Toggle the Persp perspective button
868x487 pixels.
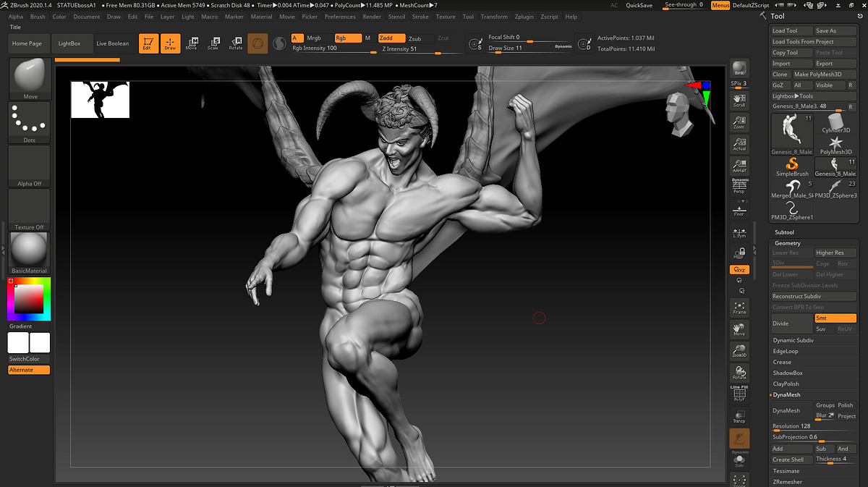point(739,186)
